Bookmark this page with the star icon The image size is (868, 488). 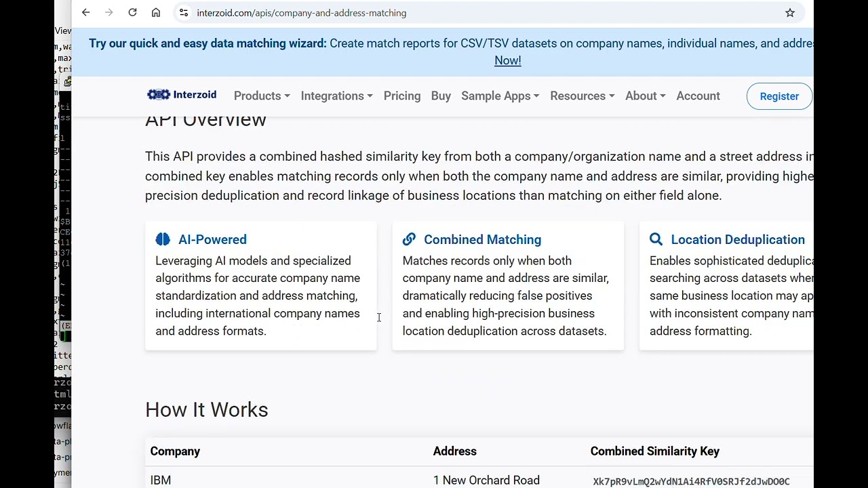pos(790,13)
